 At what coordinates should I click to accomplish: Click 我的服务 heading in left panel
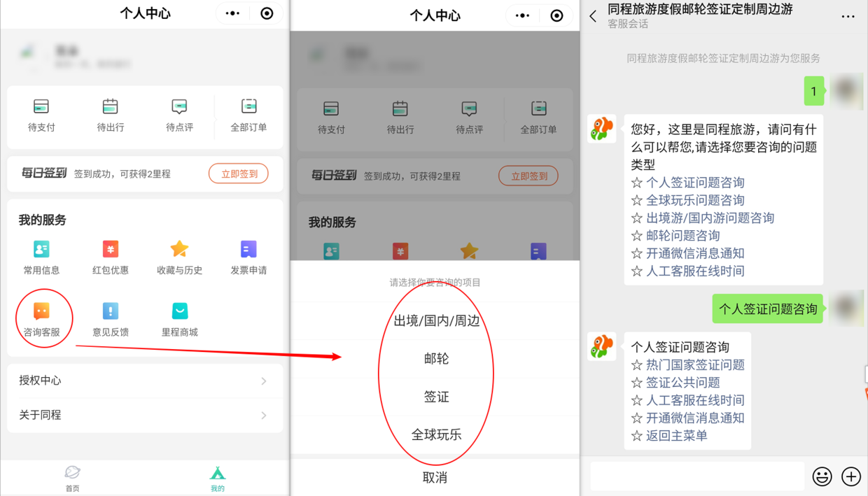(x=43, y=220)
